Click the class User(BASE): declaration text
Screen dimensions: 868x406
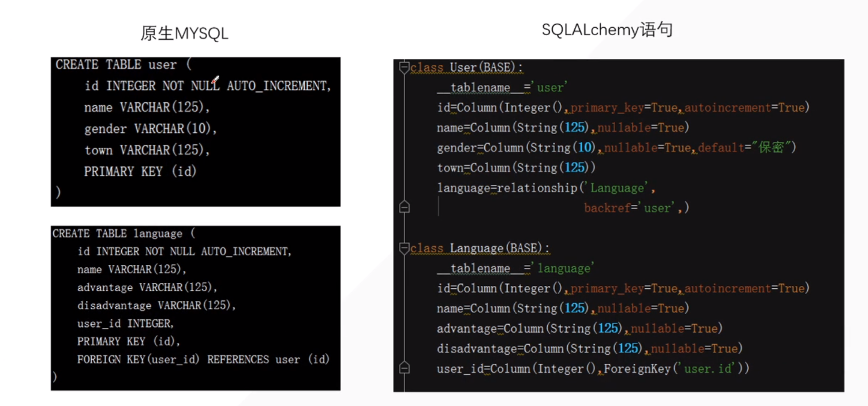467,68
